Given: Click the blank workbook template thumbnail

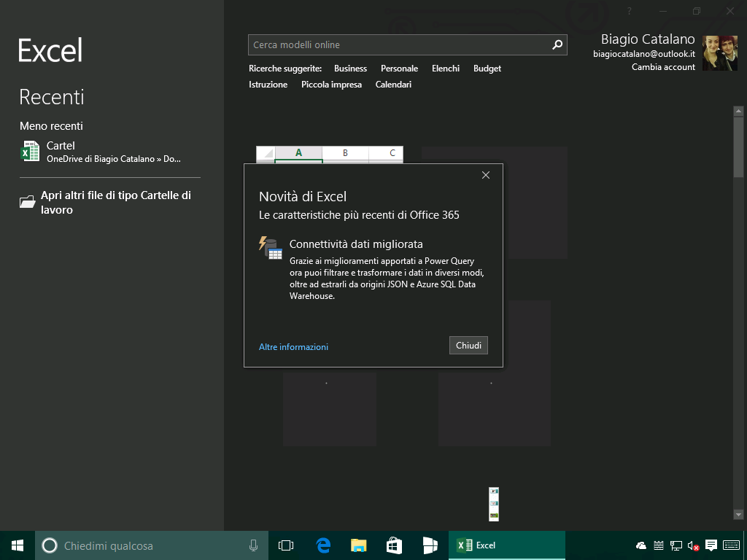Looking at the screenshot, I should pyautogui.click(x=330, y=155).
